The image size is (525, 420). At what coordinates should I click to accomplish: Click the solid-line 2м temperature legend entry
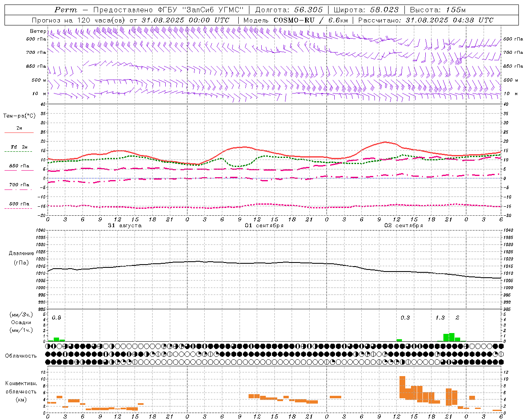pyautogui.click(x=19, y=130)
